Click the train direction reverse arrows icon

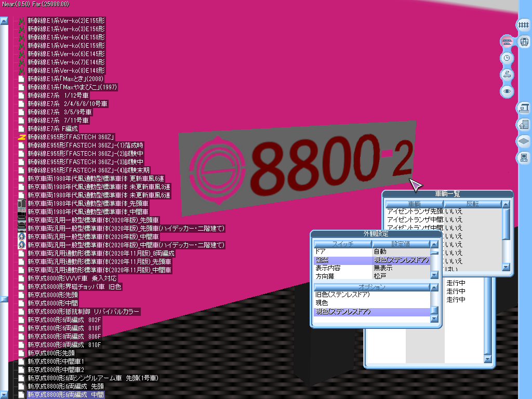pos(507,75)
